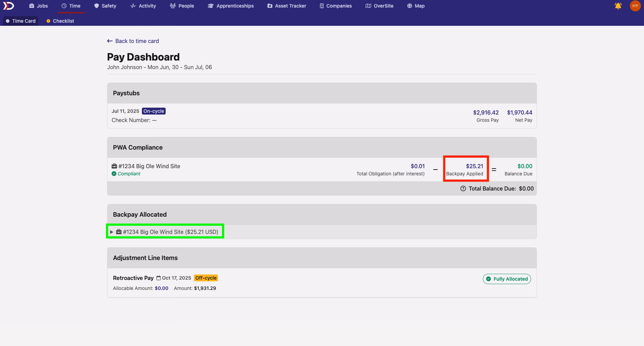Click the help icon beside Total Balance Due
Screen dimensions: 644x346
click(463, 188)
